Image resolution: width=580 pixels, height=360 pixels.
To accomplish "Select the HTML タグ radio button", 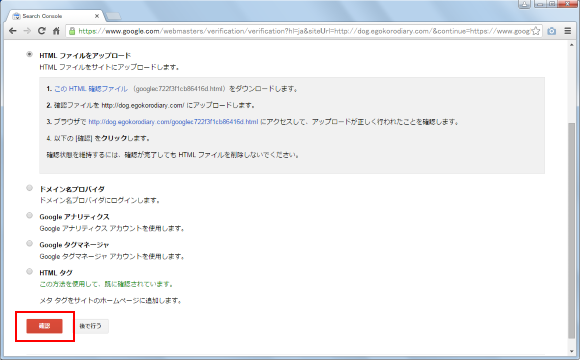I will (29, 272).
